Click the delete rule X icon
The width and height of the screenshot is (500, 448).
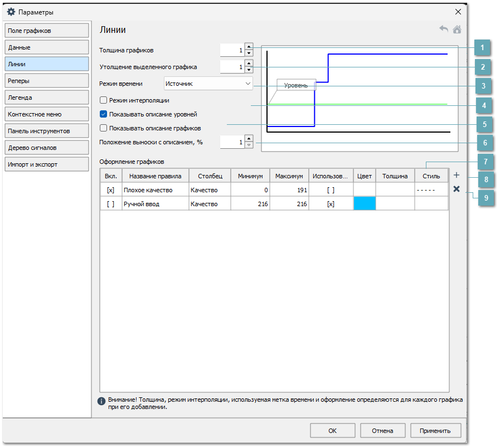tap(457, 189)
